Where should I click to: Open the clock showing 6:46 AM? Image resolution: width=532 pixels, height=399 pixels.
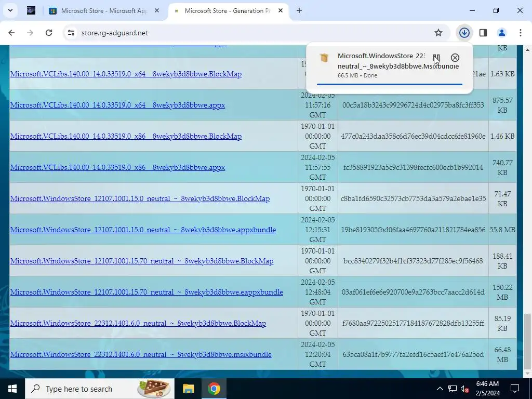[x=487, y=389]
